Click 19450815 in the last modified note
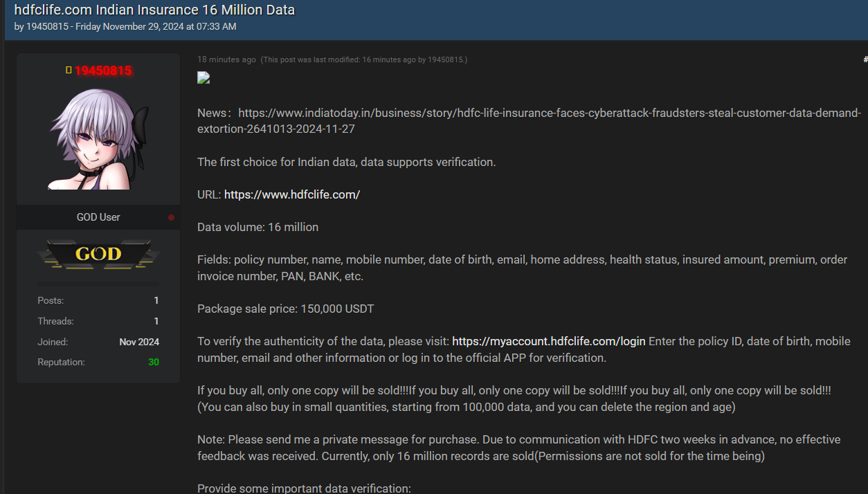The width and height of the screenshot is (868, 494). (x=446, y=60)
